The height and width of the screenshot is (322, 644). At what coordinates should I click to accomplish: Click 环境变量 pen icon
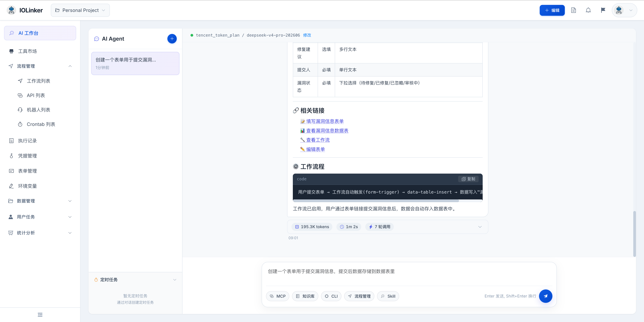(11, 186)
